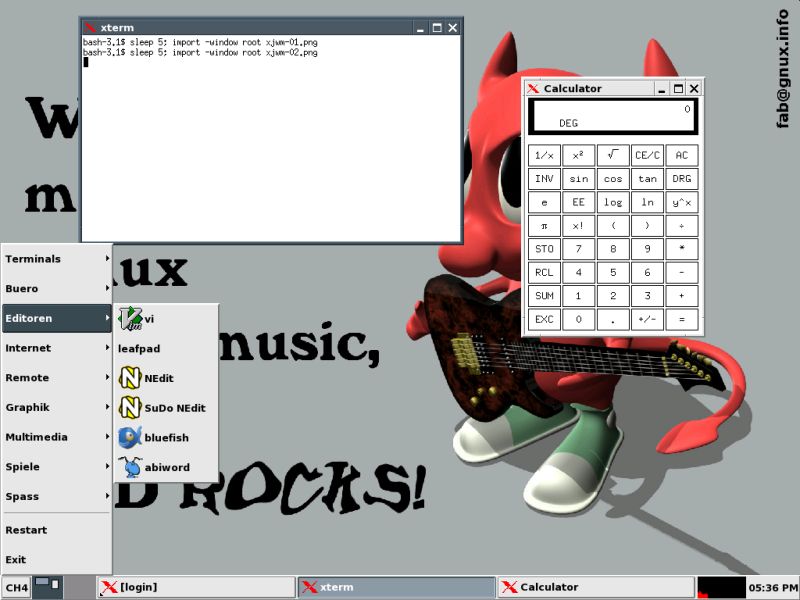Click the y^x power key

click(682, 202)
